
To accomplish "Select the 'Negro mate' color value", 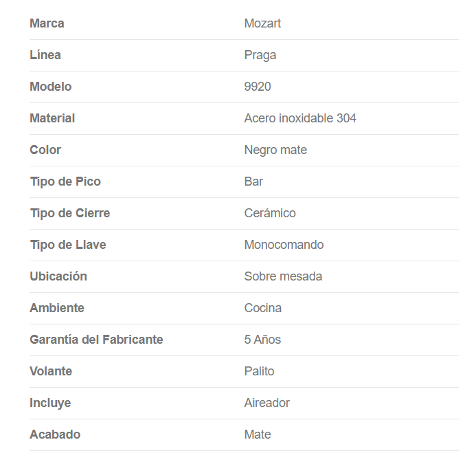I will 275,150.
